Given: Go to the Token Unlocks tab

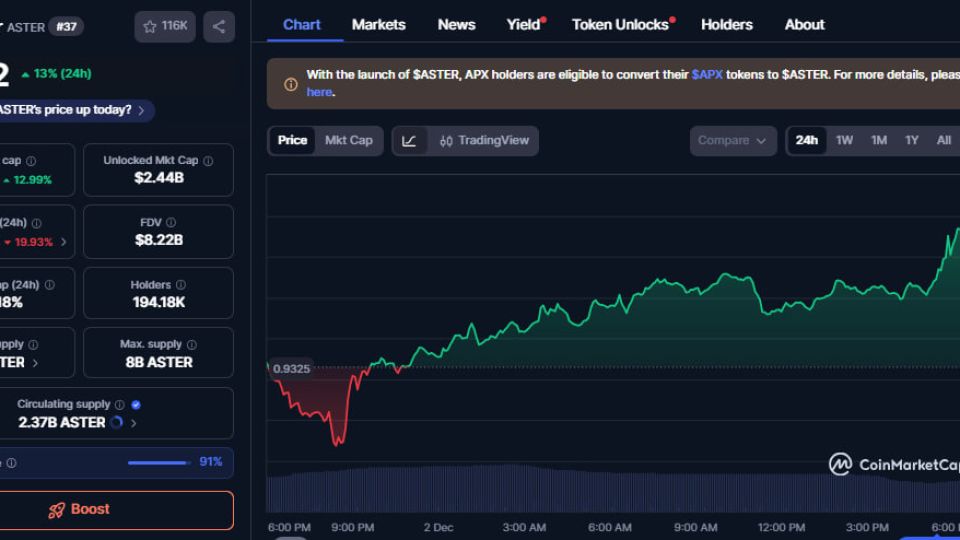Looking at the screenshot, I should [620, 24].
